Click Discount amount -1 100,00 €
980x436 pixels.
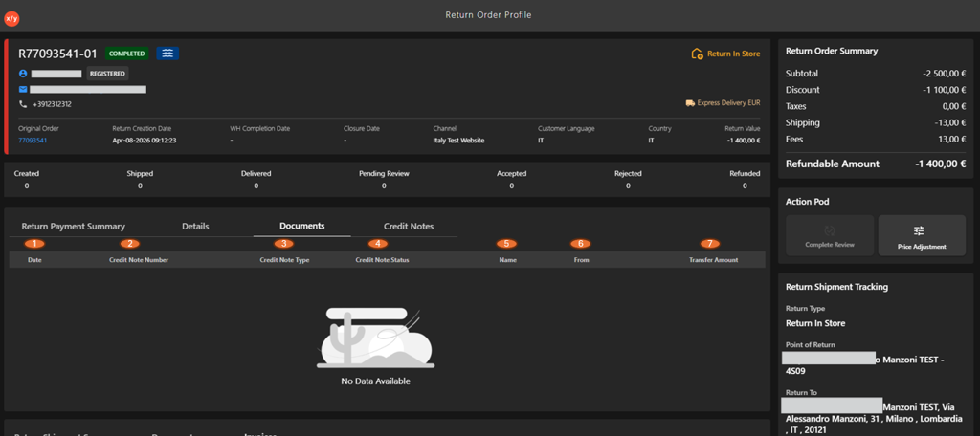[945, 90]
